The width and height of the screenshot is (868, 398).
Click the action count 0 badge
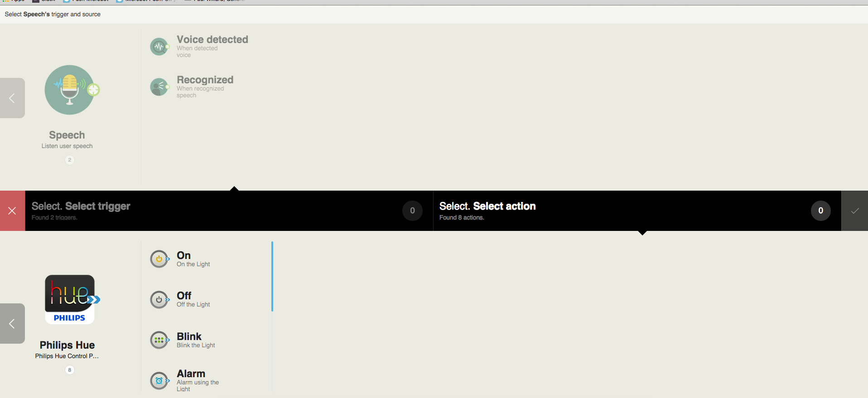(x=820, y=211)
